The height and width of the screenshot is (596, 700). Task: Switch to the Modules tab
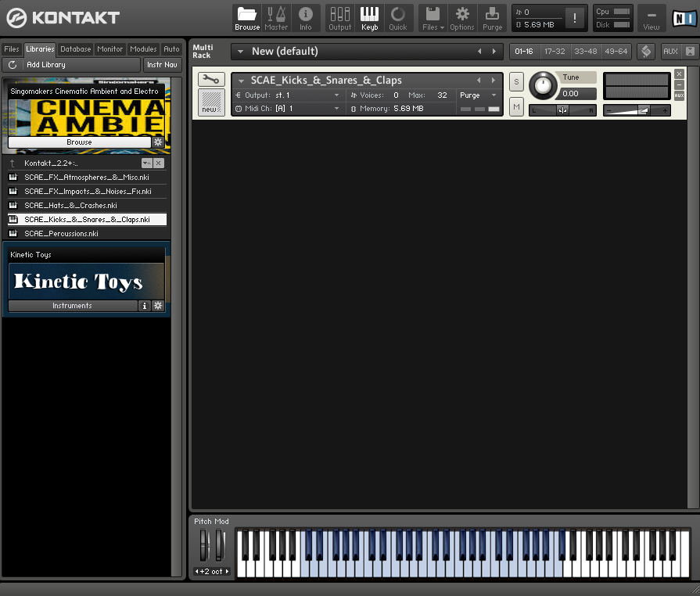(x=143, y=49)
